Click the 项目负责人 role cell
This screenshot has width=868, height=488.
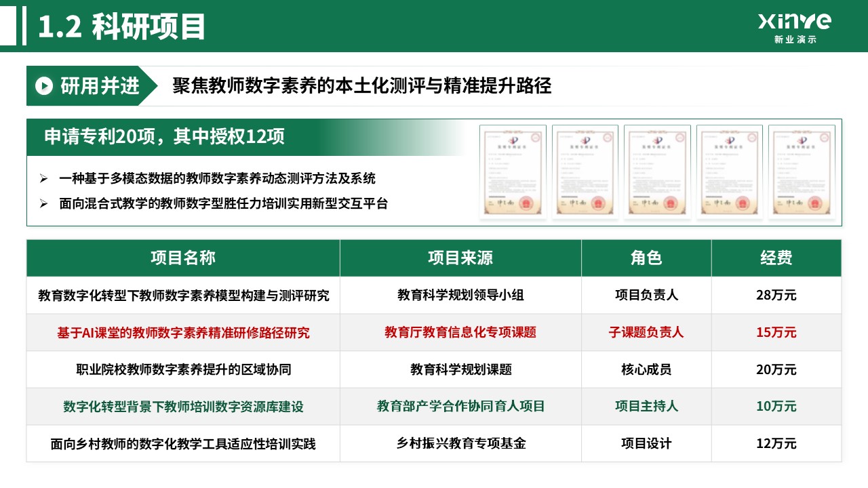tap(646, 296)
